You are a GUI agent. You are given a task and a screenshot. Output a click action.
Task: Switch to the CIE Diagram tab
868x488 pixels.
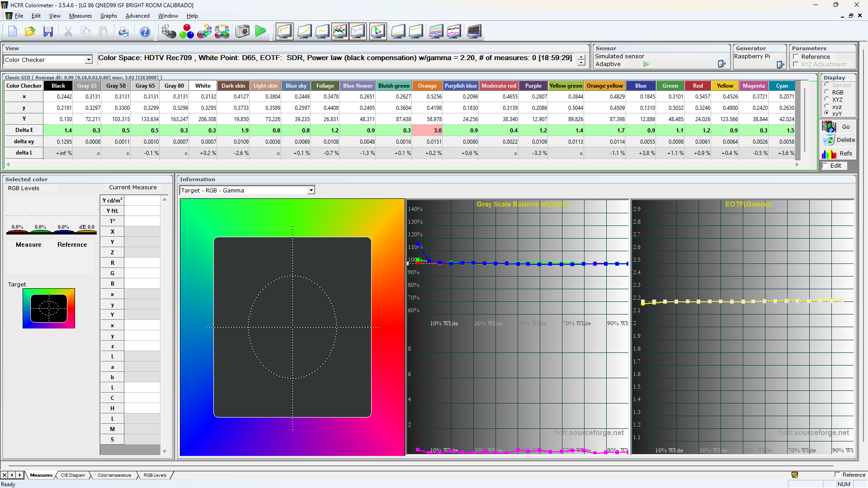point(73,475)
